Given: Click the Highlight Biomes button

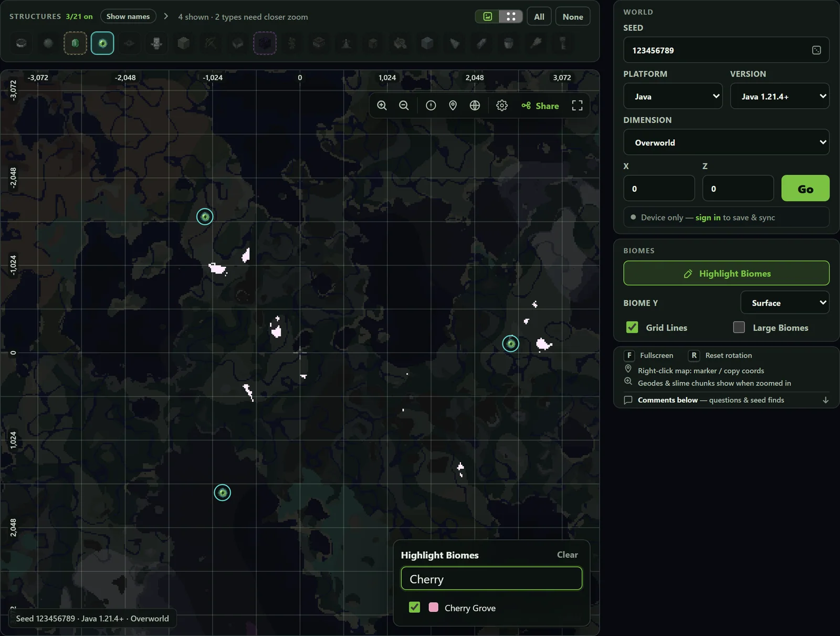Looking at the screenshot, I should pyautogui.click(x=726, y=273).
